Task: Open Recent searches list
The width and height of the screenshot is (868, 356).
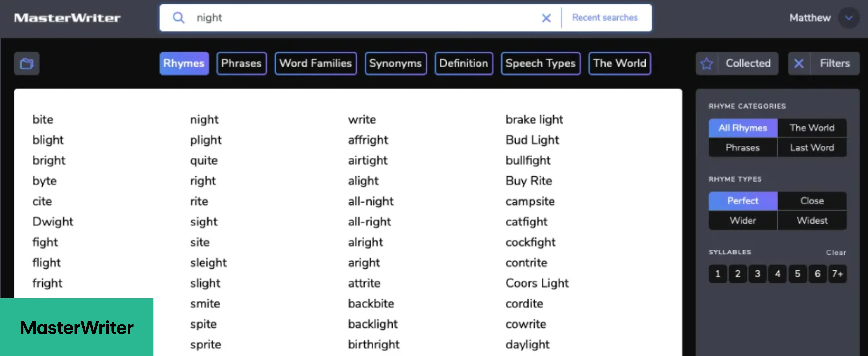Action: 604,17
